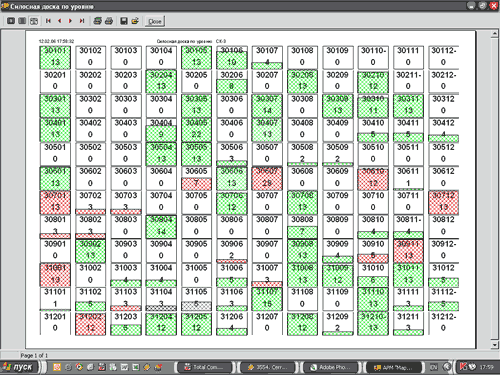The width and height of the screenshot is (500, 375).
Task: Click the EN language indicator
Action: (433, 367)
